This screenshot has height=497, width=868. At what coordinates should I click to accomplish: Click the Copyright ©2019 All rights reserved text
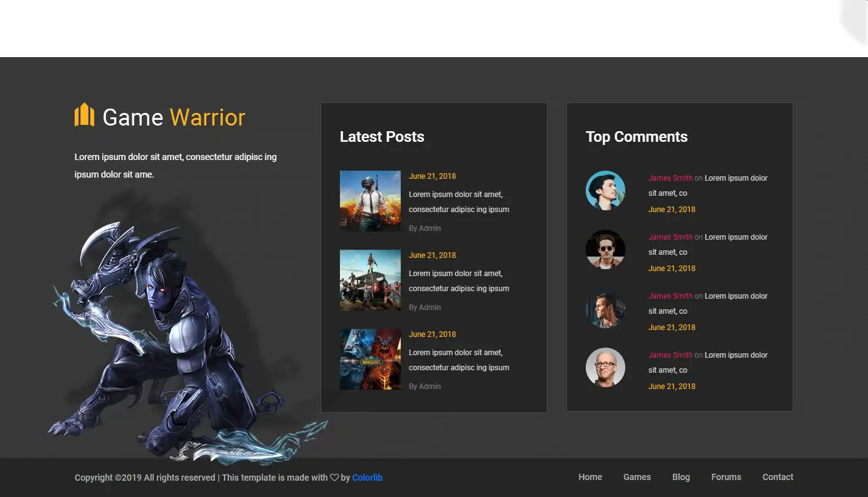click(x=145, y=478)
